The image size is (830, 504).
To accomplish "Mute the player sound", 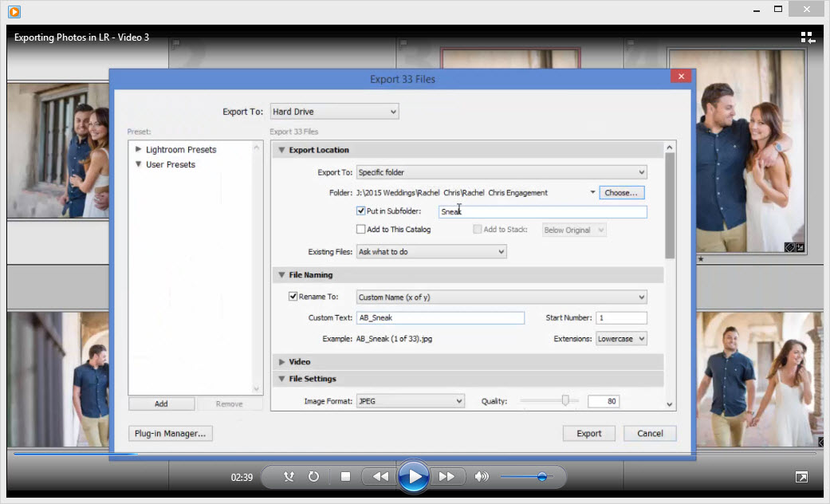I will [482, 476].
